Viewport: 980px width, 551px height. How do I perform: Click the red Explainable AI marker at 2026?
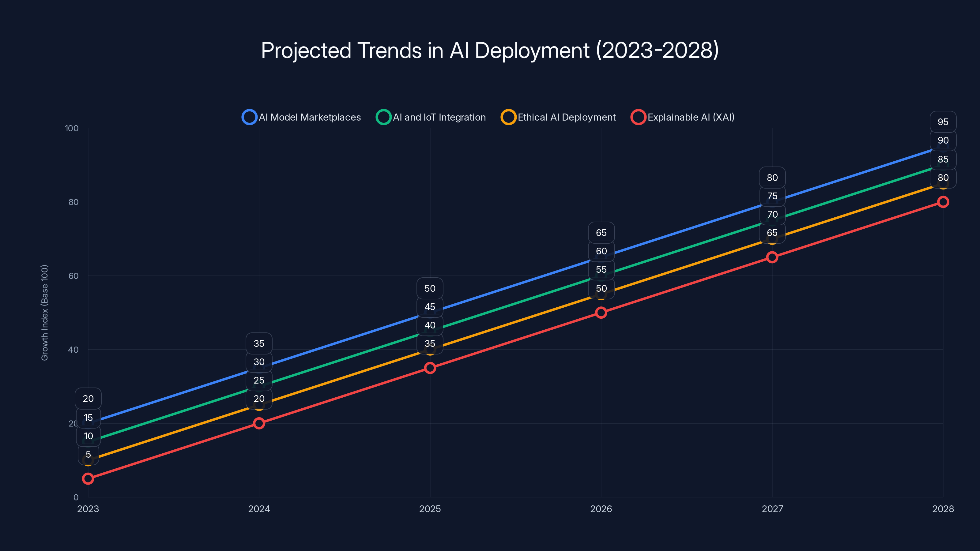(x=601, y=313)
